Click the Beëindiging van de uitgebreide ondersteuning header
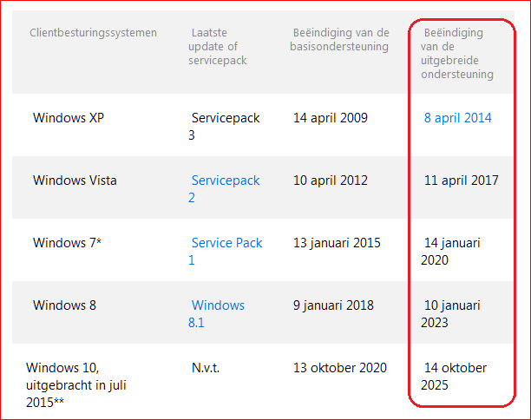The height and width of the screenshot is (420, 531). click(x=457, y=54)
